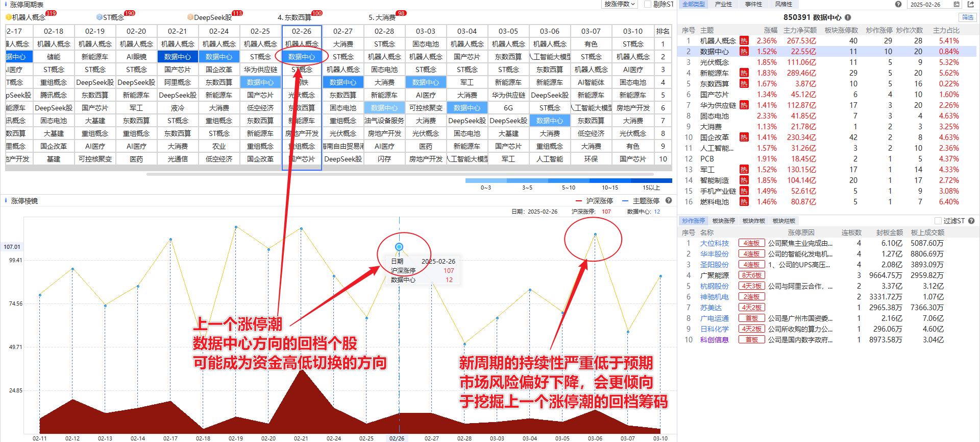Open the calendar picker icon
The height and width of the screenshot is (442, 980).
[x=957, y=4]
